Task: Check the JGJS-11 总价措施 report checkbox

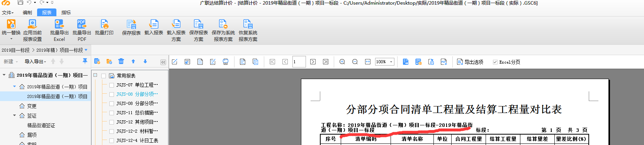Action: coord(112,113)
